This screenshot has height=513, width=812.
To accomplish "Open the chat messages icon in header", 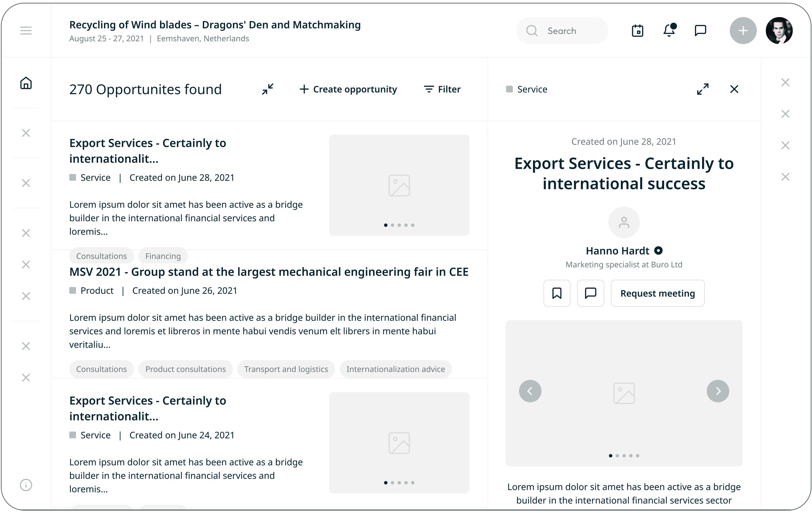I will point(701,31).
